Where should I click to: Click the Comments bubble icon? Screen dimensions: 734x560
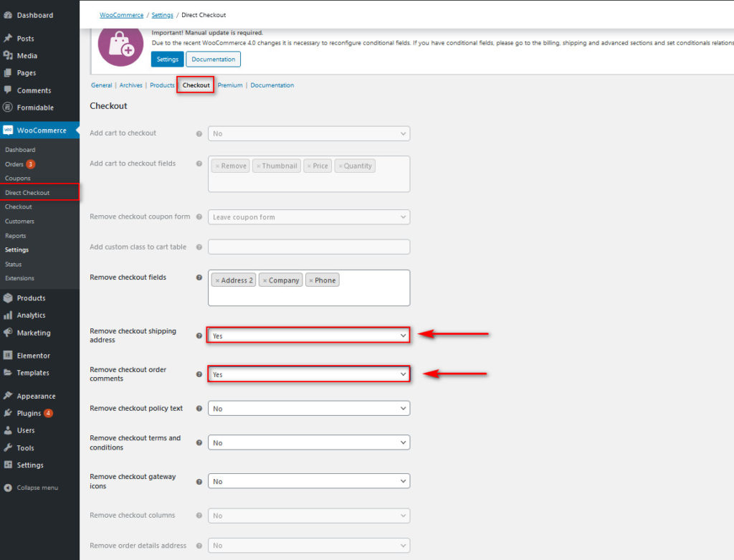tap(7, 90)
